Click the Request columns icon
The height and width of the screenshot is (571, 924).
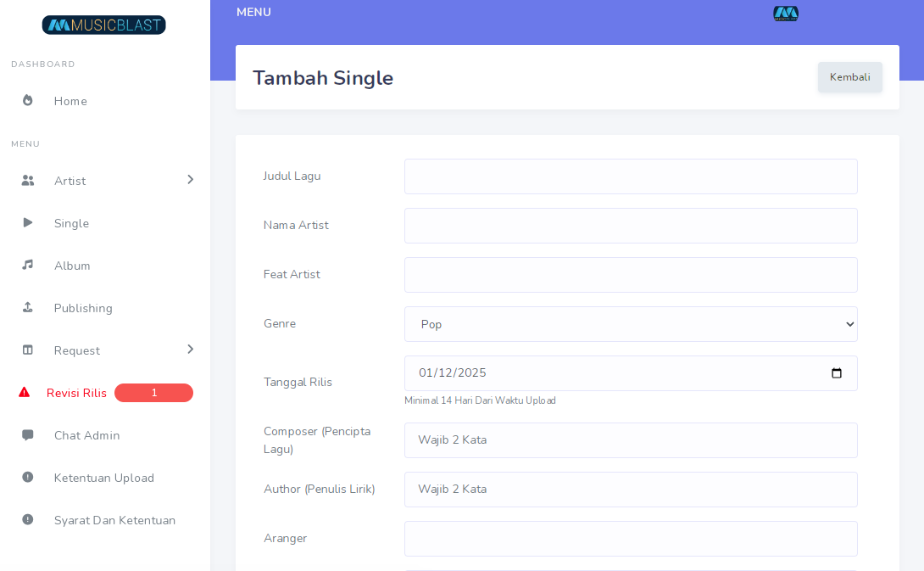pos(28,350)
